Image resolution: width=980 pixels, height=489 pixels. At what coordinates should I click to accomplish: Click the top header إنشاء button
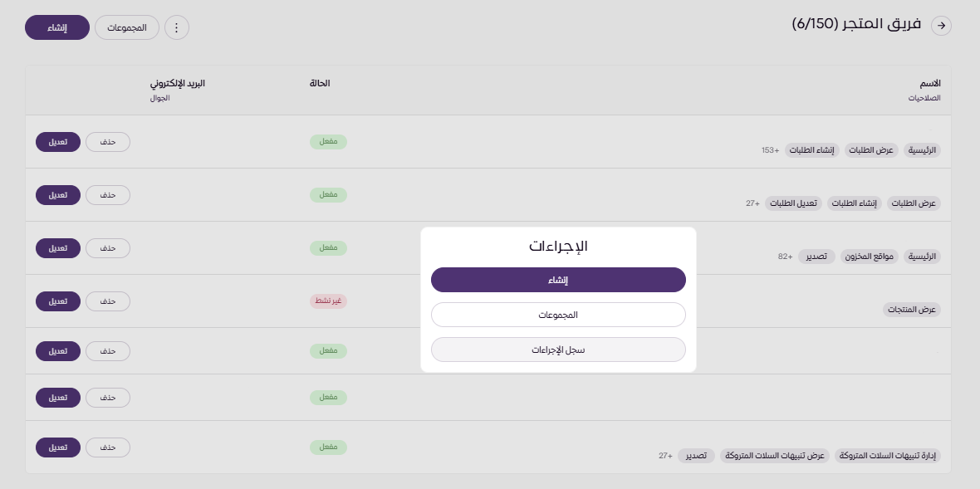tap(57, 27)
